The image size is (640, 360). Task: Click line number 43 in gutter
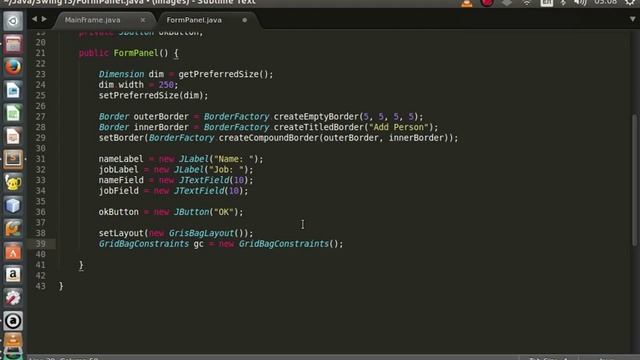coord(40,286)
